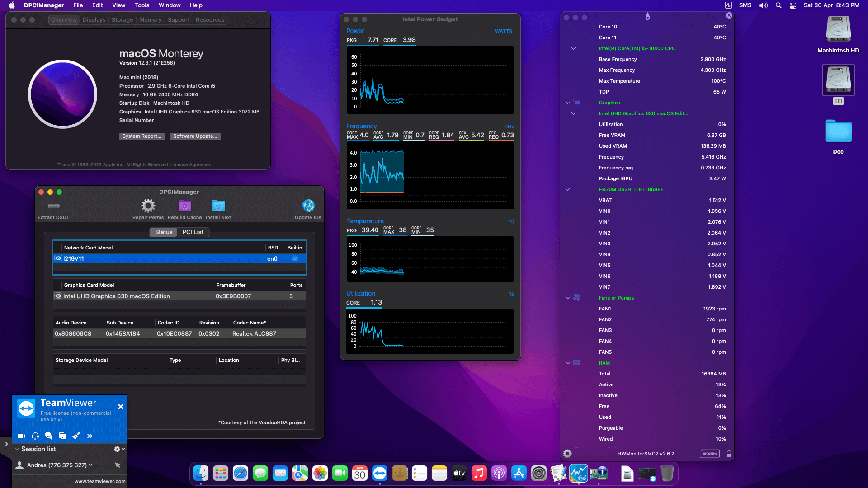Open the TeamViewer chat icon
This screenshot has width=868, height=488.
coord(49,436)
